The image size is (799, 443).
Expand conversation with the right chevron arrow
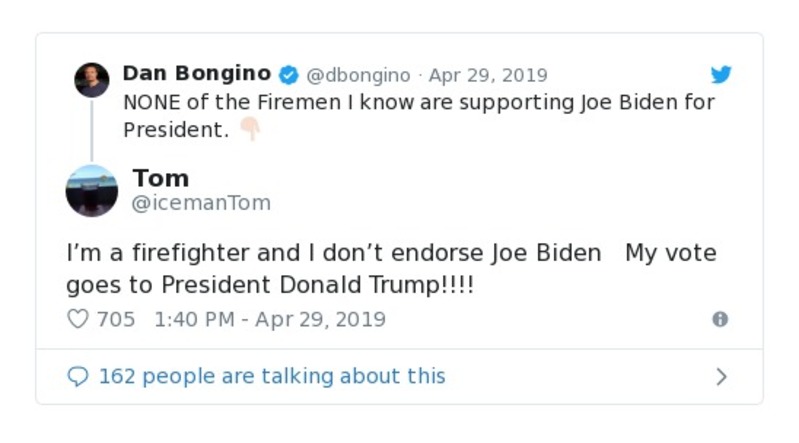click(721, 376)
